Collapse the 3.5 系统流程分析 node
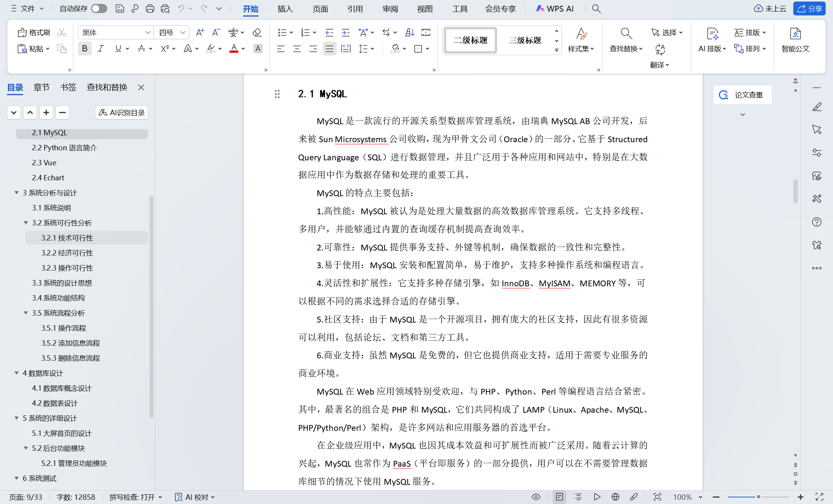Viewport: 833px width, 504px height. coord(26,313)
